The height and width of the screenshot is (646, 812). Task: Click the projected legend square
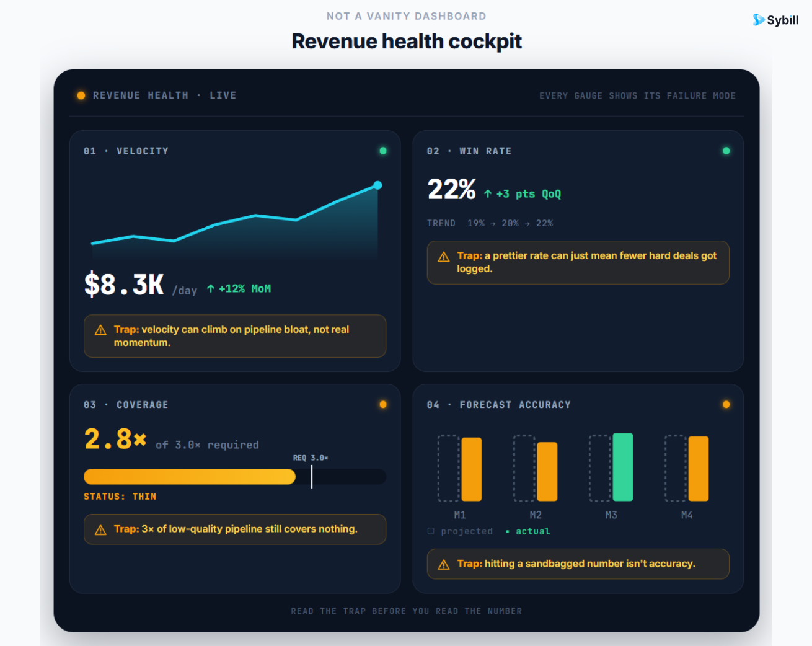click(431, 531)
